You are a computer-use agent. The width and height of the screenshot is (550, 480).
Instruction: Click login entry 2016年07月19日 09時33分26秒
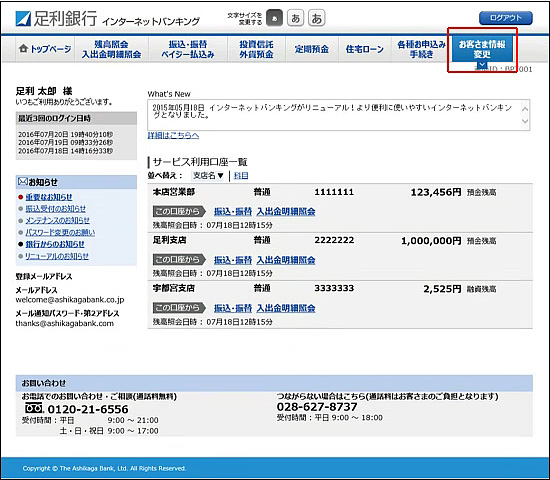pos(66,143)
